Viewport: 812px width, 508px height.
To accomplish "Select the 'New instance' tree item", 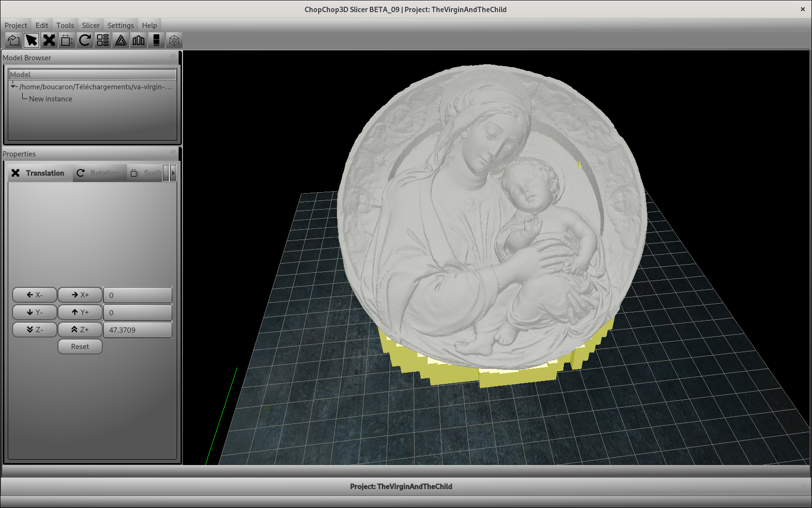I will (x=51, y=99).
